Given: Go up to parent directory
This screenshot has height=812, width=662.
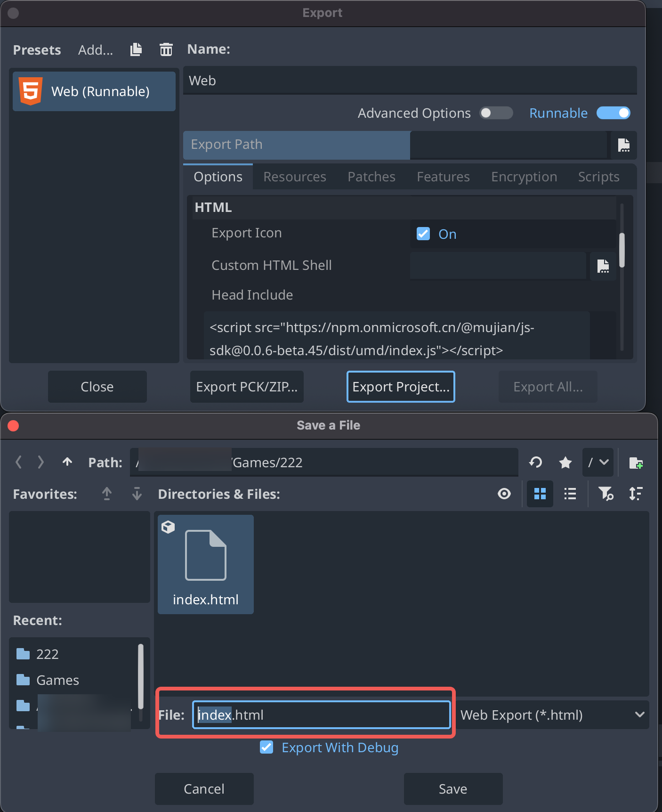Looking at the screenshot, I should 67,462.
